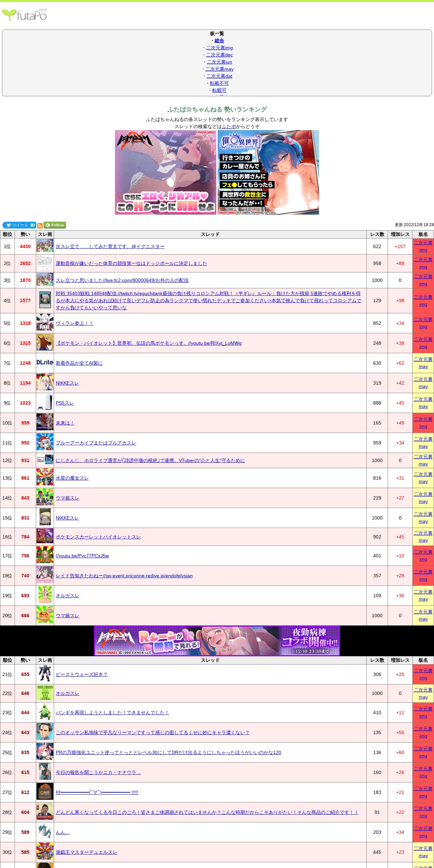Viewport: 434px width, 868px height.
Task: Click 二次元裏img board link in rank 1 row
Action: [423, 246]
